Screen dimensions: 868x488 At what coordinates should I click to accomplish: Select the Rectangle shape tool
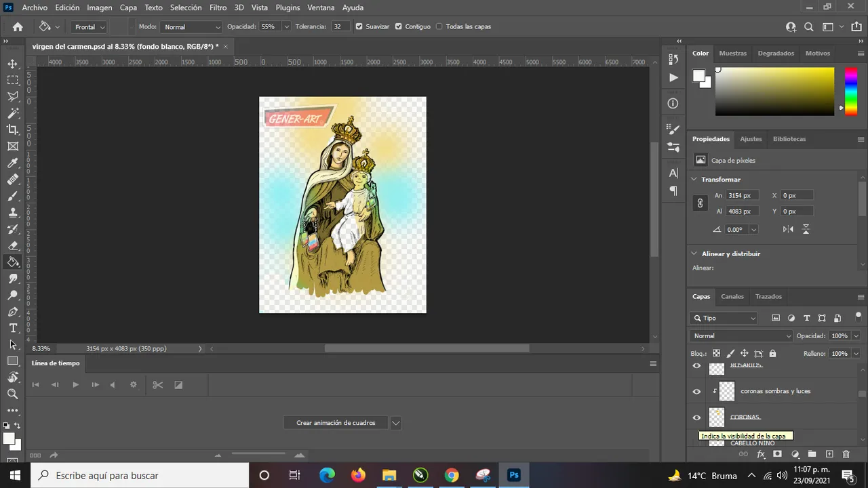click(13, 361)
